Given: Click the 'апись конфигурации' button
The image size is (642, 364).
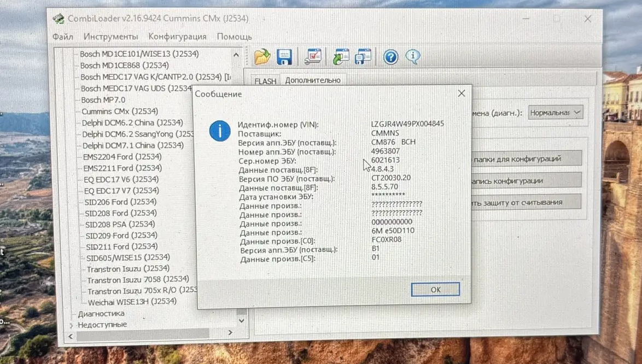Looking at the screenshot, I should tap(527, 180).
